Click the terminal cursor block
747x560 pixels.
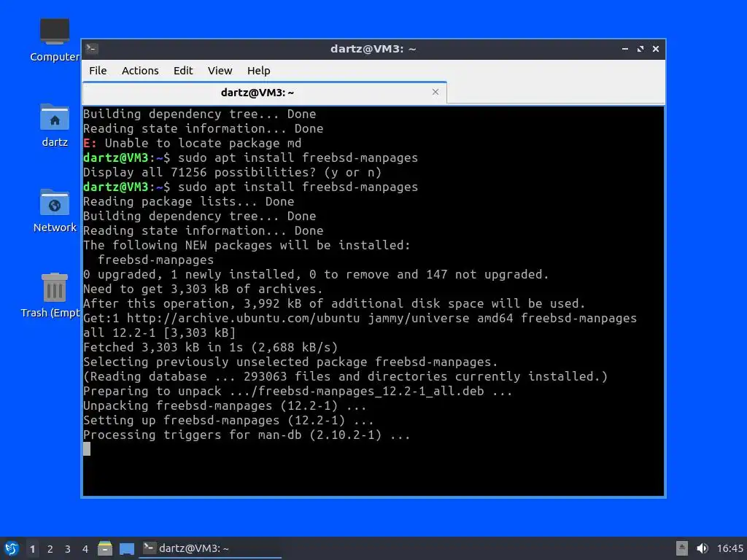click(x=87, y=449)
